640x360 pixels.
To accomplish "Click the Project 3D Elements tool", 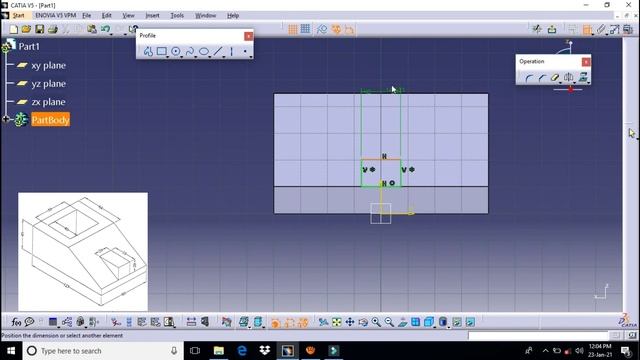I will pos(583,78).
